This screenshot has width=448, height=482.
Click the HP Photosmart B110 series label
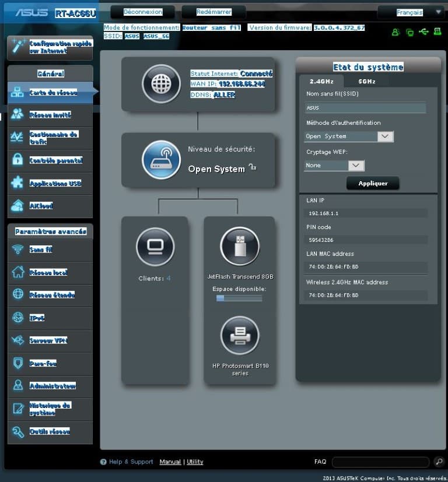pyautogui.click(x=240, y=370)
